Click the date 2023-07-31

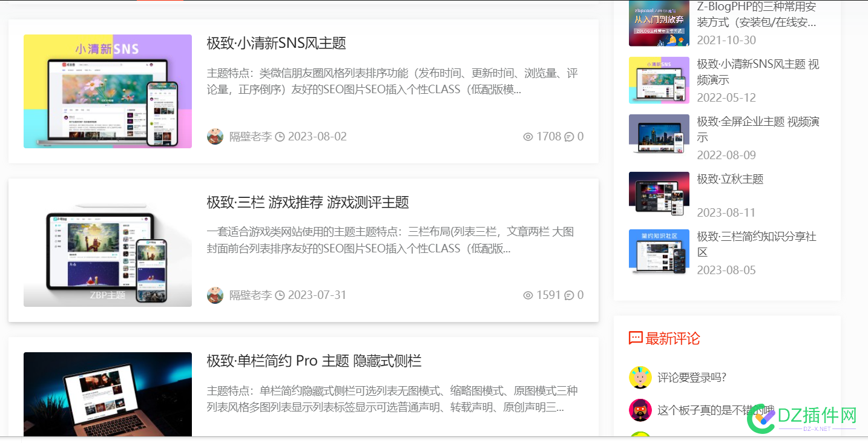[317, 295]
